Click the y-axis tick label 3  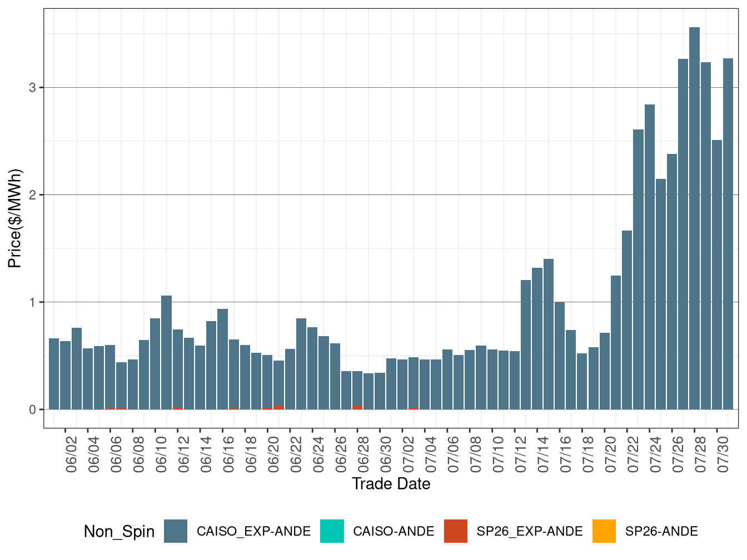[x=32, y=88]
